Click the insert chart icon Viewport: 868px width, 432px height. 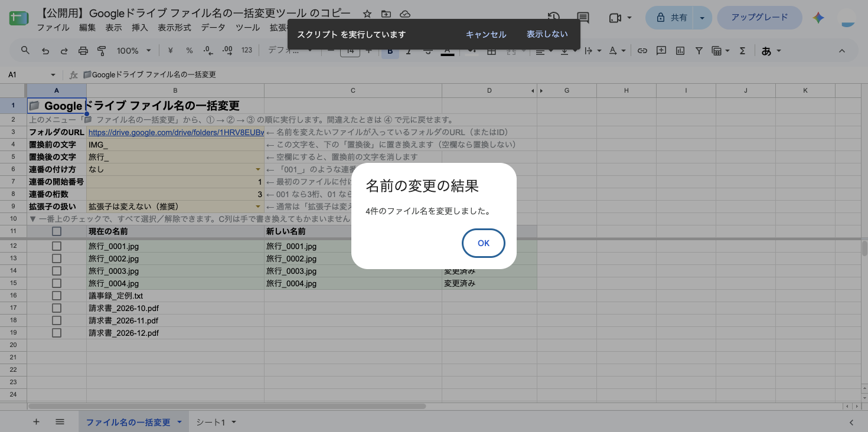pos(680,51)
